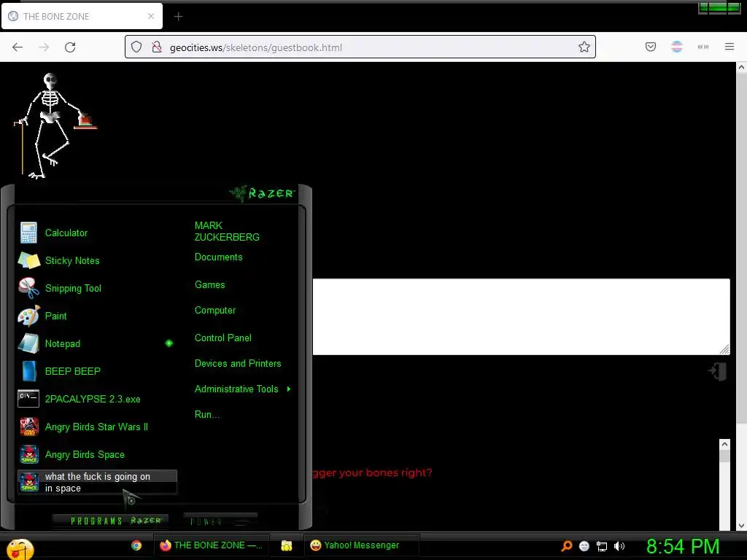Click the page scrollbar down arrow
This screenshot has height=560, width=747.
741,526
